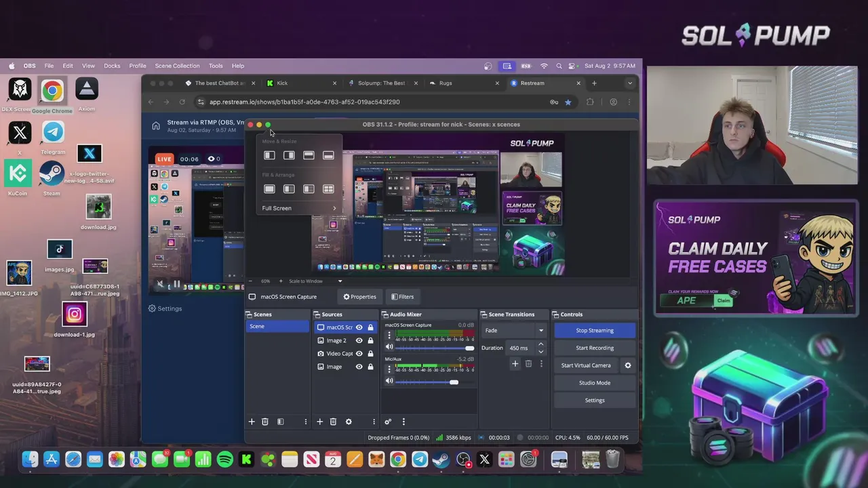This screenshot has height=488, width=868.
Task: Enable Studio Mode
Action: click(x=595, y=383)
